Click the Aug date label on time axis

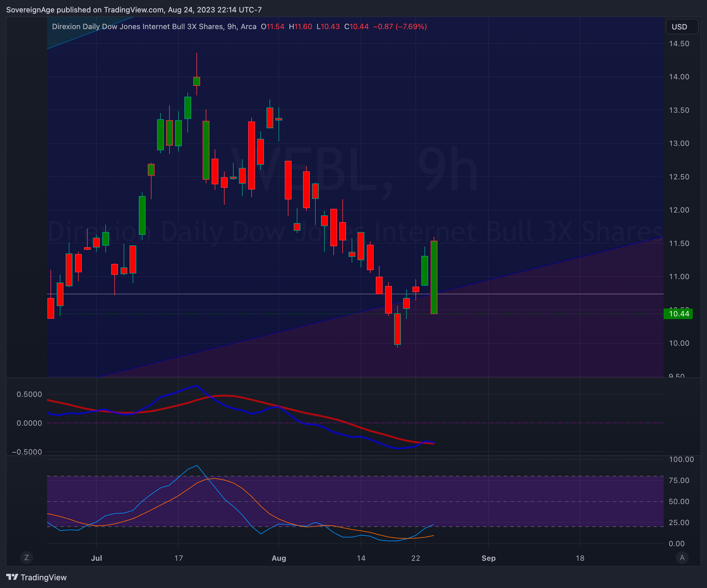[279, 558]
